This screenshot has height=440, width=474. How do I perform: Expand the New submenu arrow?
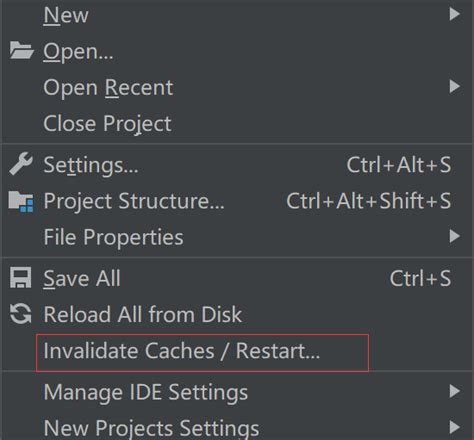point(455,14)
